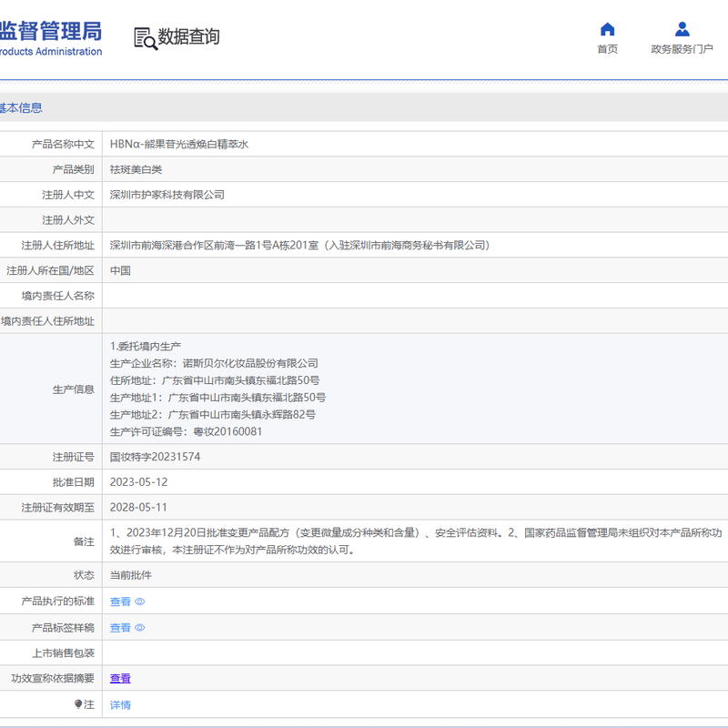This screenshot has height=728, width=728.
Task: Click the home house icon
Action: coord(607,29)
